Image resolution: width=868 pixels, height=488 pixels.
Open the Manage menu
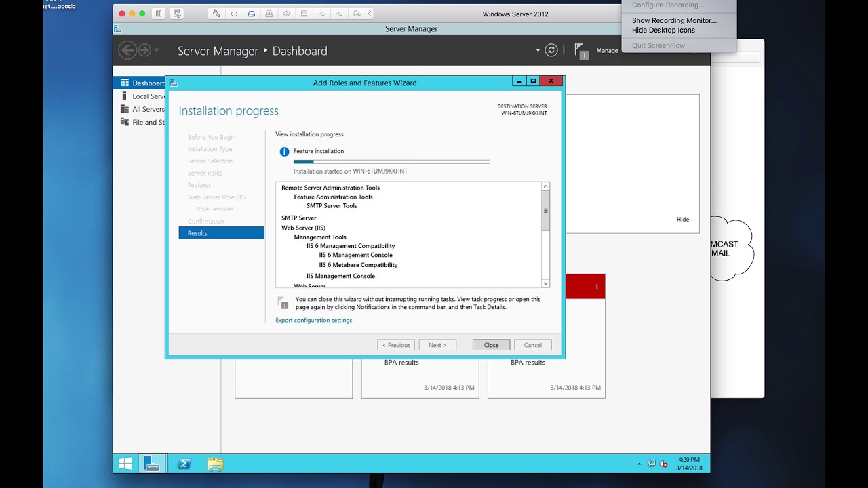pos(607,51)
